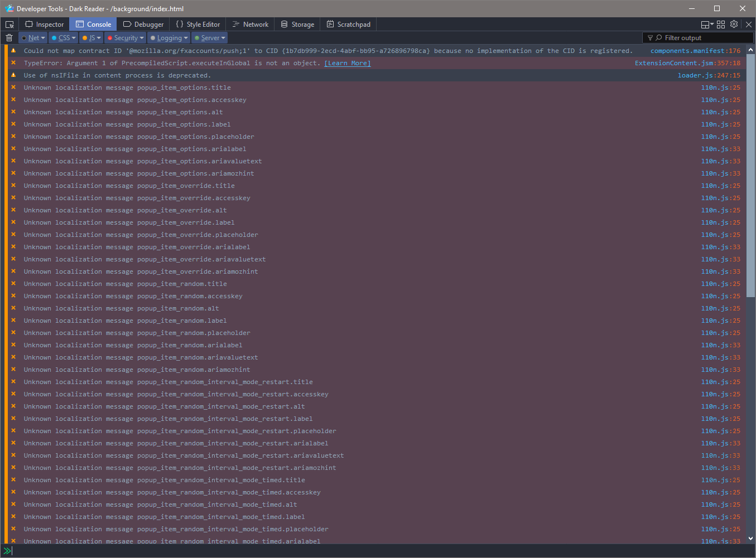Screen dimensions: 756x558
Task: Follow the Learn More link
Action: tap(348, 63)
